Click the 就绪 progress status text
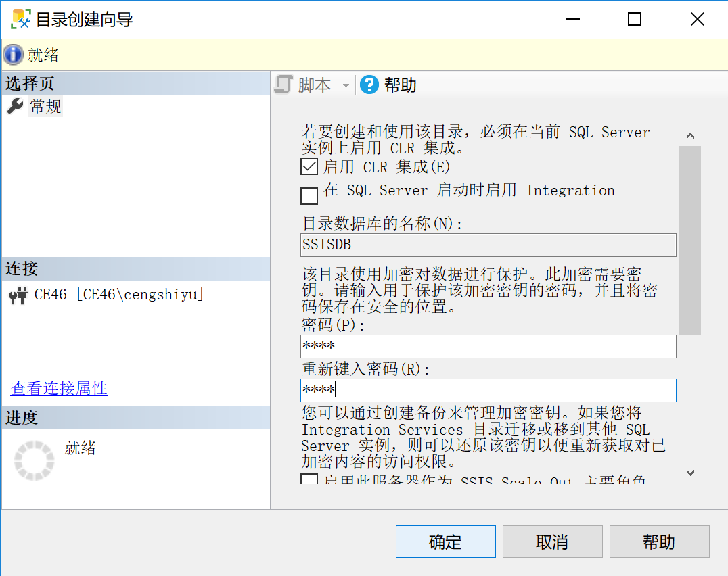Image resolution: width=728 pixels, height=576 pixels. point(81,448)
